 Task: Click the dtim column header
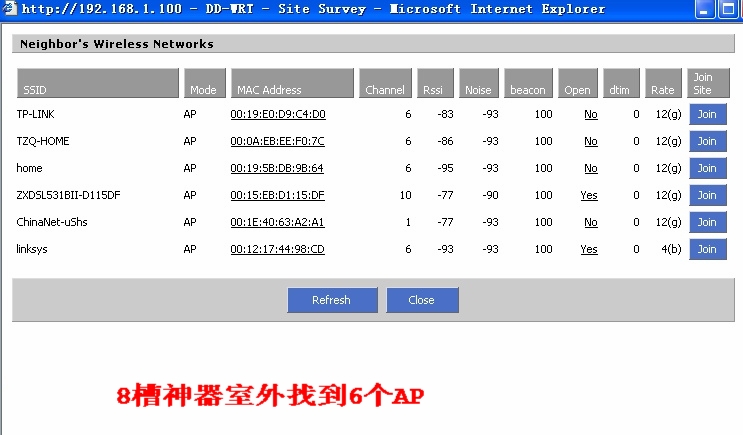point(621,83)
